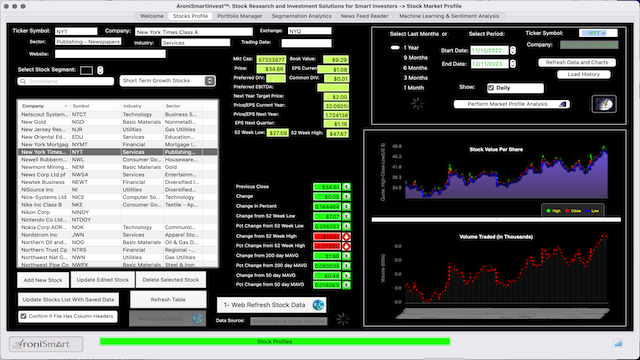The image size is (640, 360).
Task: Click the arrow indicator for Change in Percent
Action: (x=346, y=207)
